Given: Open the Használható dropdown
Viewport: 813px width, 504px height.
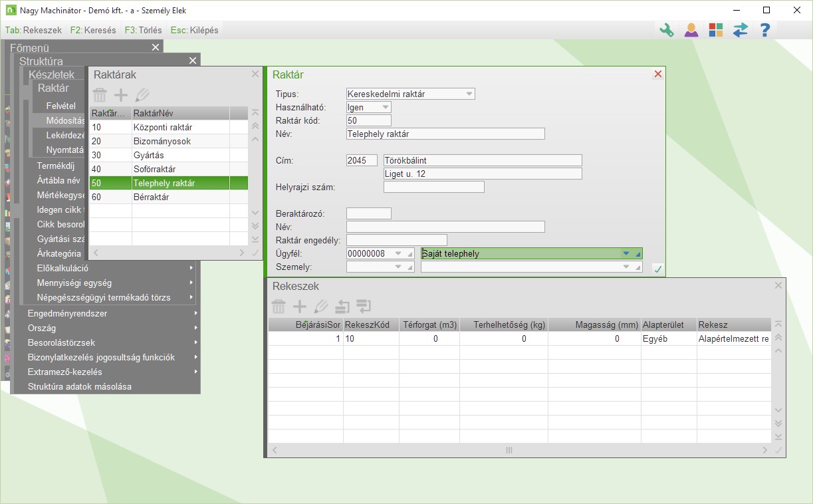Looking at the screenshot, I should tap(386, 107).
